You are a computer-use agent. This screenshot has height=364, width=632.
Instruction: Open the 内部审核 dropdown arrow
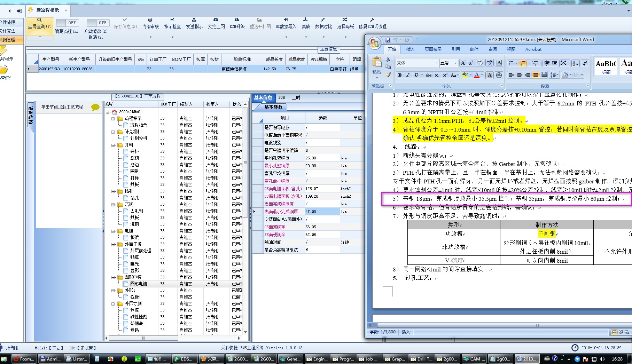(x=150, y=37)
